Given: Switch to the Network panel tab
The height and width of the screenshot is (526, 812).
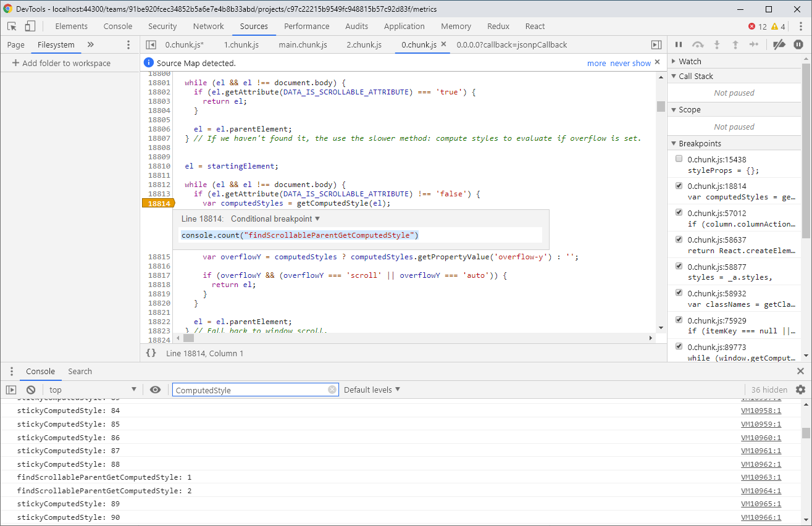Looking at the screenshot, I should [x=209, y=26].
